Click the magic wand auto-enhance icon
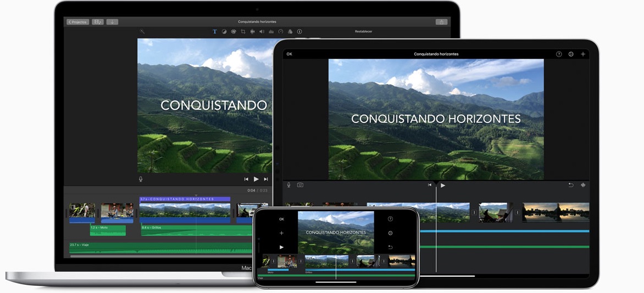Image resolution: width=644 pixels, height=293 pixels. point(142,31)
